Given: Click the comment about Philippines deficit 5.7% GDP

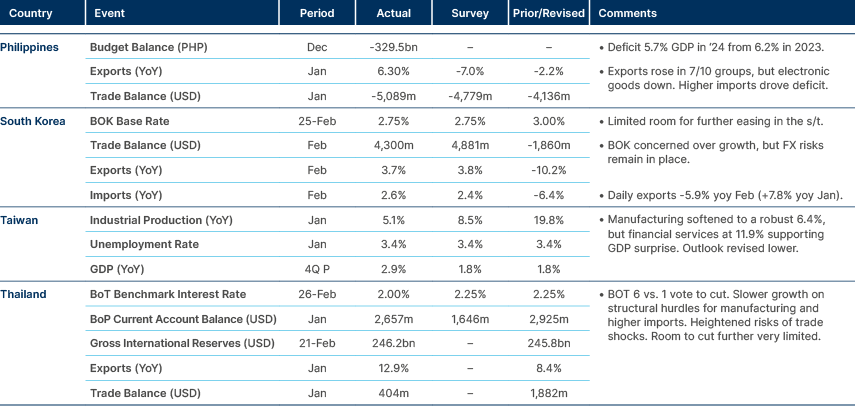Looking at the screenshot, I should (x=713, y=48).
